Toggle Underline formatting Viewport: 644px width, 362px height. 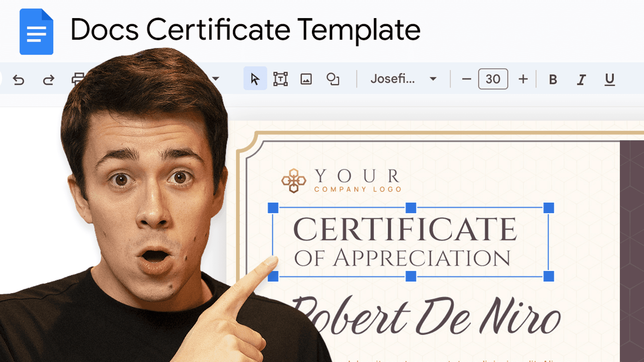click(x=609, y=79)
